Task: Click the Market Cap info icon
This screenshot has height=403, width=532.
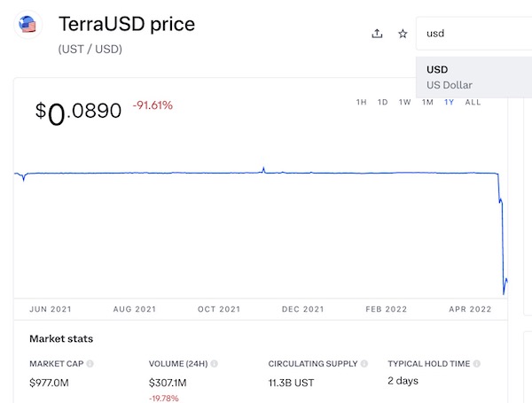Action: 91,364
